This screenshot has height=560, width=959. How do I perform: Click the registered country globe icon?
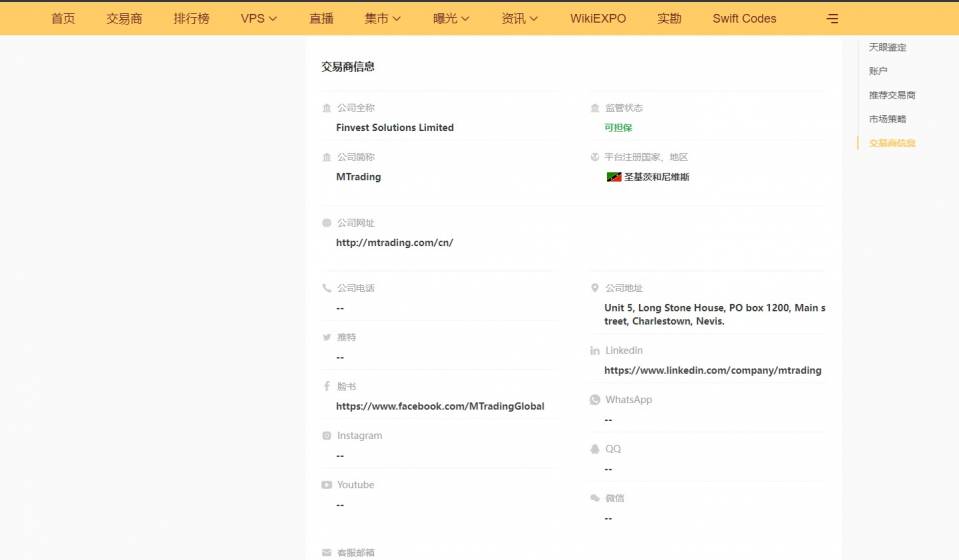coord(594,157)
